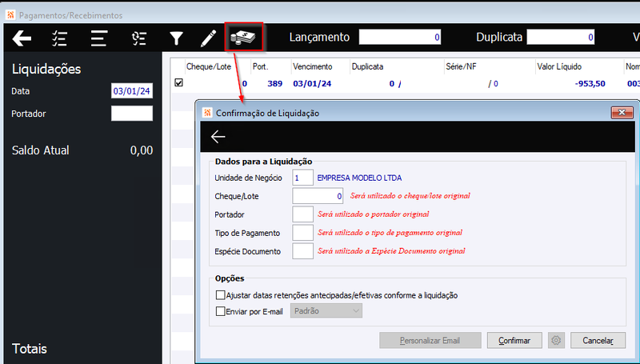Click the Cancelar button

point(598,340)
